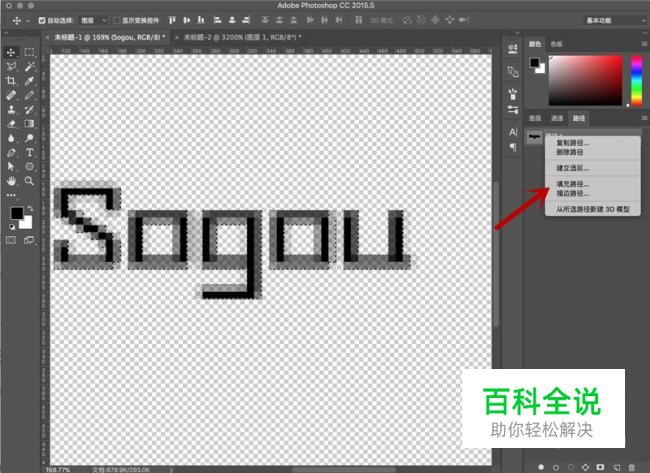Open the Paths panel flyout menu
The height and width of the screenshot is (473, 650).
[x=644, y=118]
